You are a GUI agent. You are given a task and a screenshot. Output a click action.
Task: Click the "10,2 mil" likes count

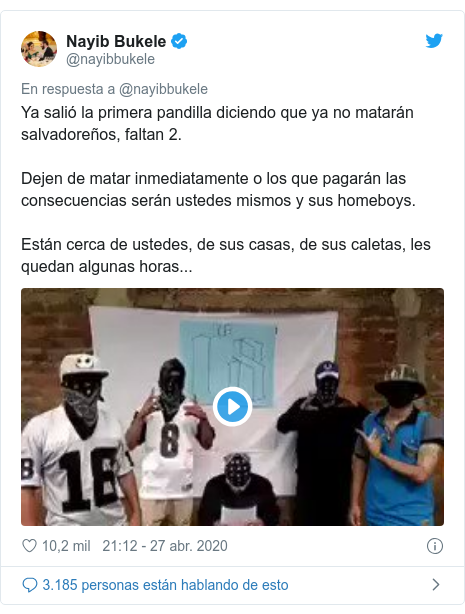66,546
